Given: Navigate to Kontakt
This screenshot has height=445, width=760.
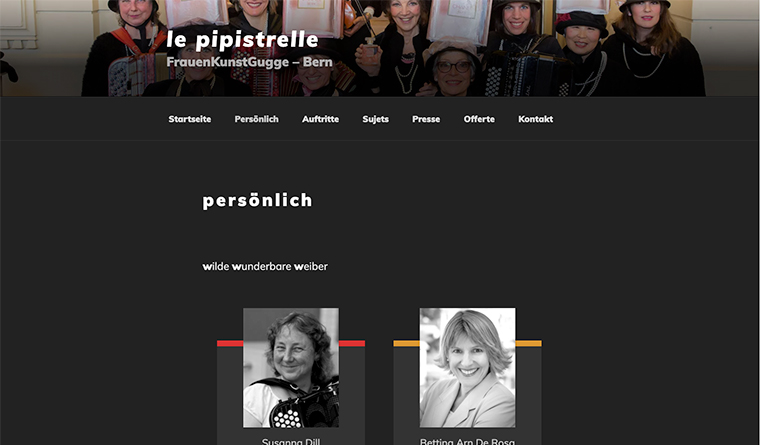Looking at the screenshot, I should [x=536, y=119].
